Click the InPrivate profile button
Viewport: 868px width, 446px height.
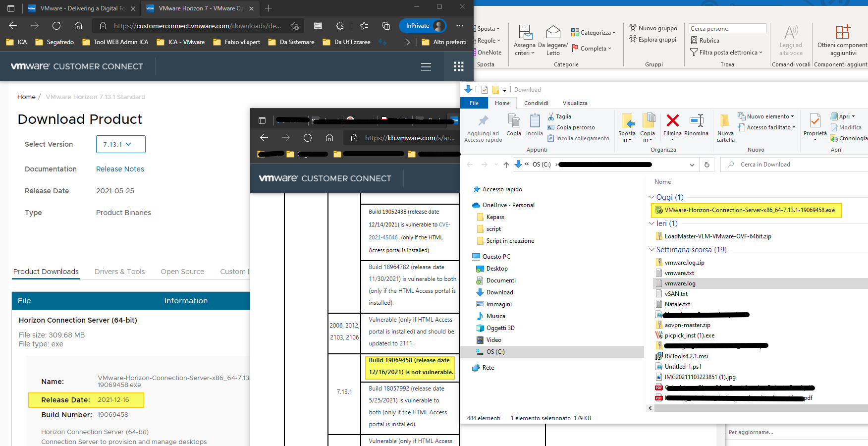[423, 26]
